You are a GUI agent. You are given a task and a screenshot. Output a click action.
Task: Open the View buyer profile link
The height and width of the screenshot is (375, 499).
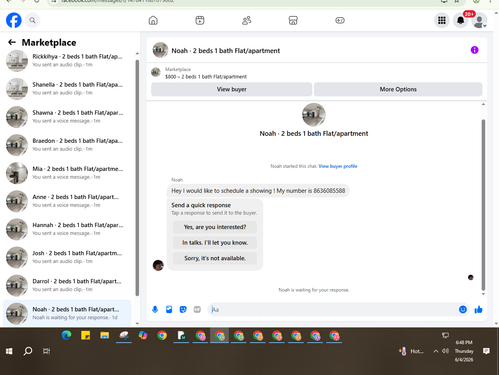[x=338, y=166]
